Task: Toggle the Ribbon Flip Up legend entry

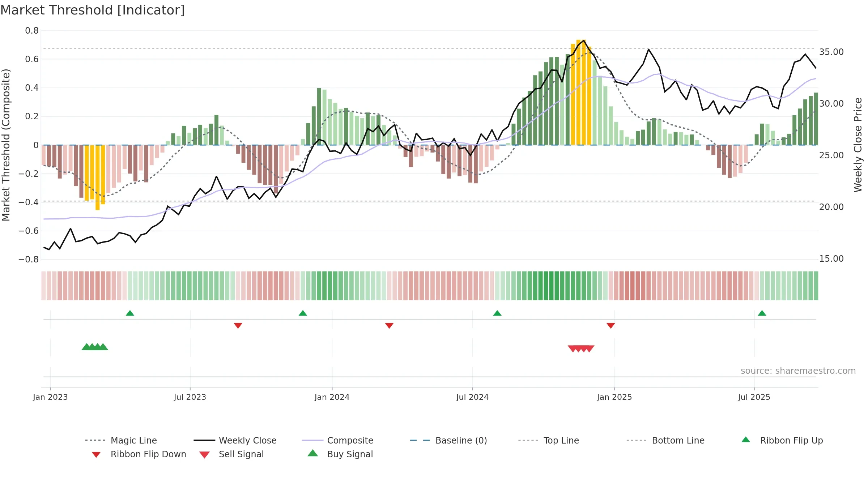Action: pyautogui.click(x=782, y=440)
